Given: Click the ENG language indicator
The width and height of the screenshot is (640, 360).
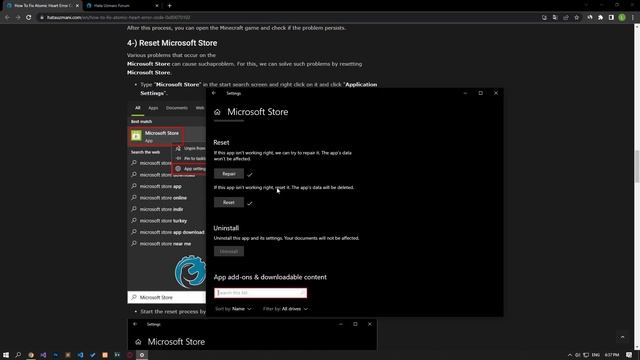Looking at the screenshot, I should 596,355.
